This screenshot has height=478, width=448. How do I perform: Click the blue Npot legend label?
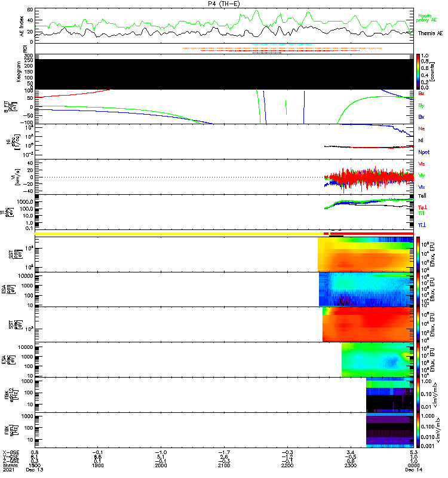(424, 152)
